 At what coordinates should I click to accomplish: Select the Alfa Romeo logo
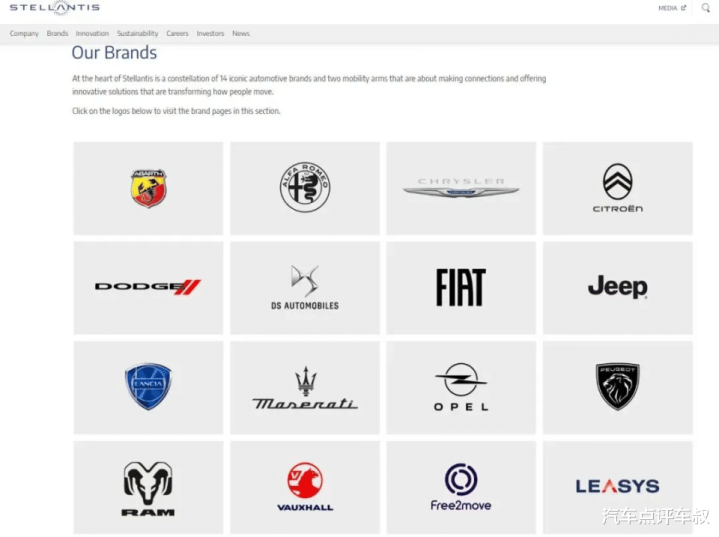click(305, 188)
